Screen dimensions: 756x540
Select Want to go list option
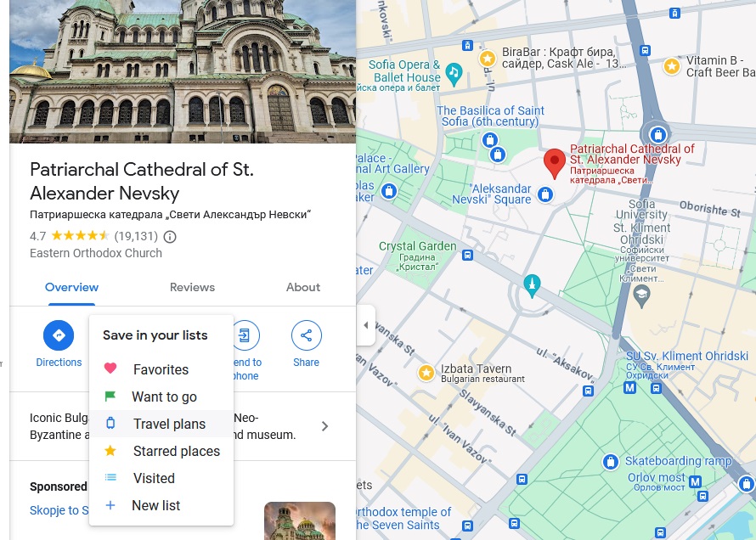(164, 397)
